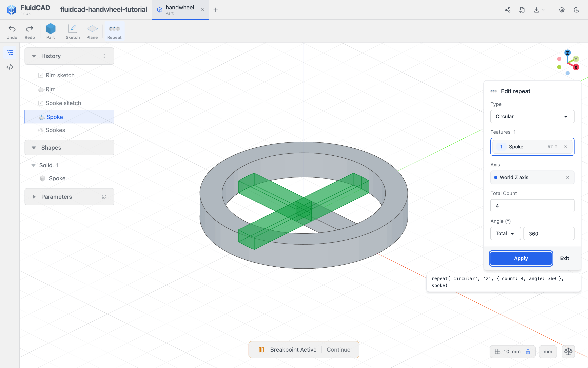
Task: Close the handwheel tab
Action: tap(202, 10)
